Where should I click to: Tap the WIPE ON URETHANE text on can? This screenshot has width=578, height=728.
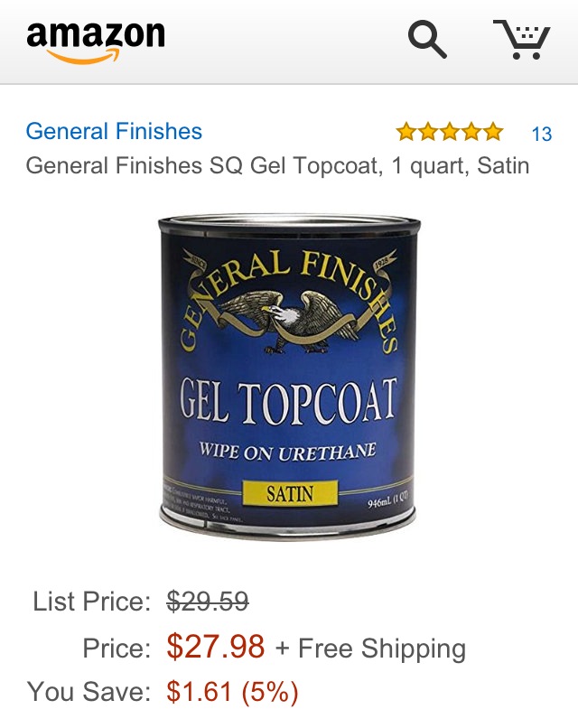(288, 452)
